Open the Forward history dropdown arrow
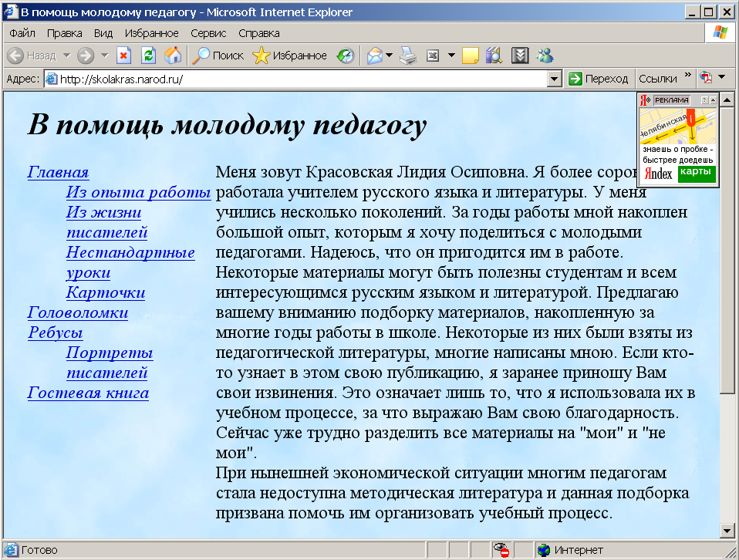Viewport: 739px width, 560px height. tap(105, 56)
